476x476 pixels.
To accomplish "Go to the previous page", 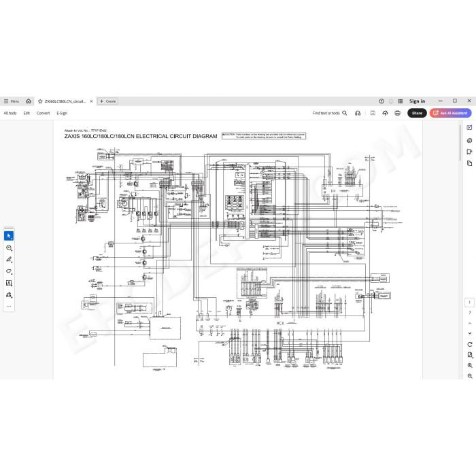I will (x=470, y=323).
